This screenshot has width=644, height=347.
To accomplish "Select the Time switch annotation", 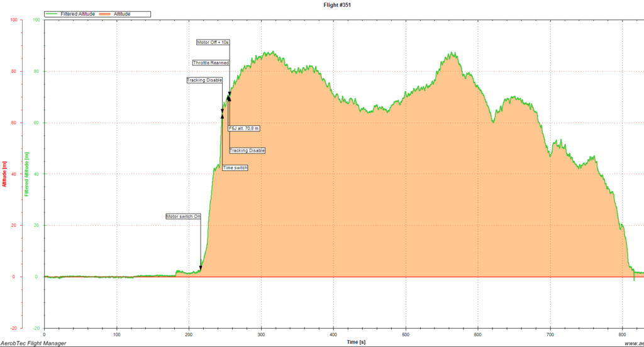I will click(235, 168).
